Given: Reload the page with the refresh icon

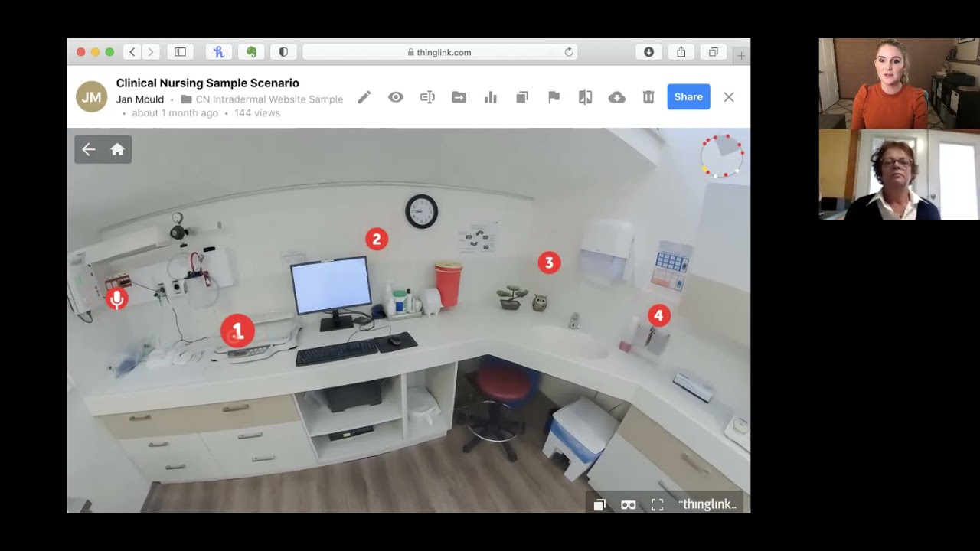Looking at the screenshot, I should [569, 52].
